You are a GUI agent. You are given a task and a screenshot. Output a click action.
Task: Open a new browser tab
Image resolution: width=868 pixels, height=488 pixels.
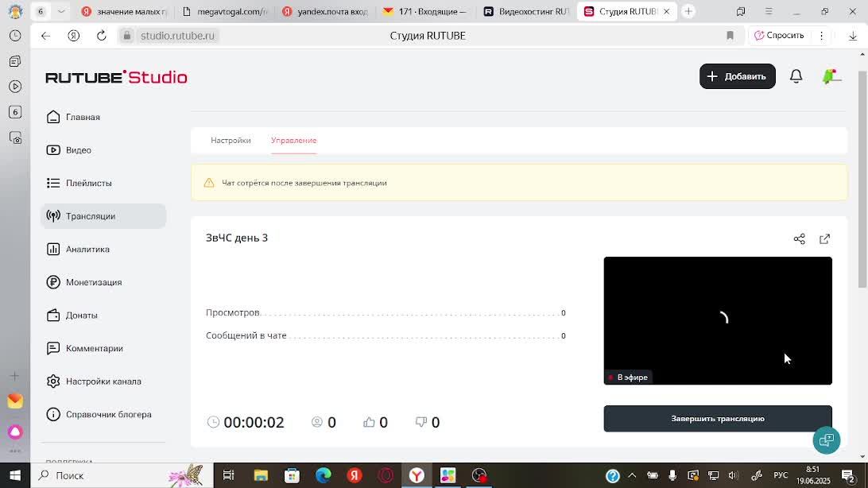[688, 11]
